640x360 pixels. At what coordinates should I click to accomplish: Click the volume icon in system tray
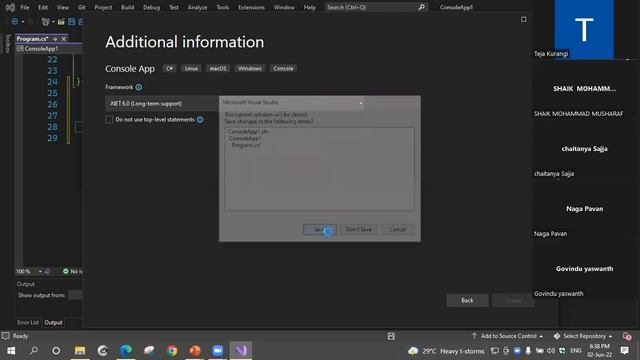pos(550,351)
